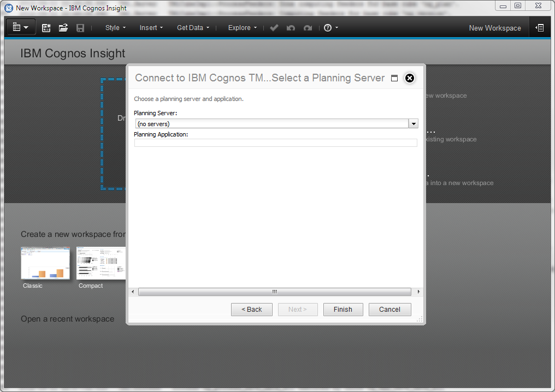Open the Style menu
The image size is (555, 392).
tap(115, 28)
